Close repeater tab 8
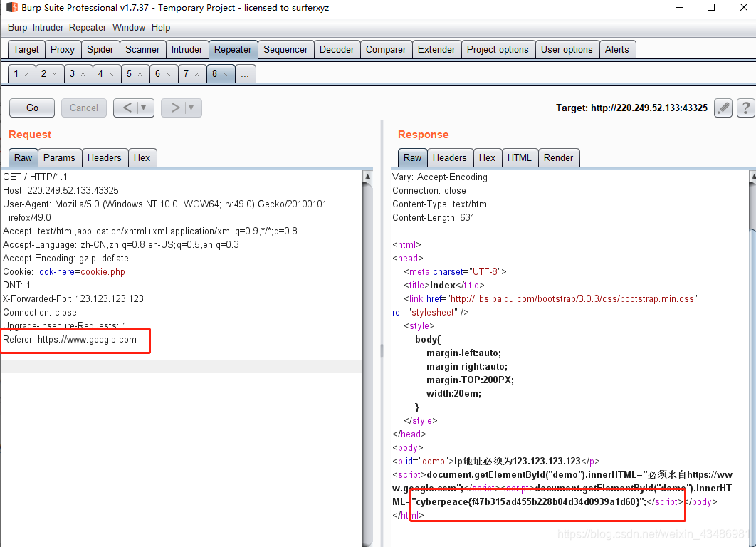This screenshot has height=547, width=756. point(225,74)
